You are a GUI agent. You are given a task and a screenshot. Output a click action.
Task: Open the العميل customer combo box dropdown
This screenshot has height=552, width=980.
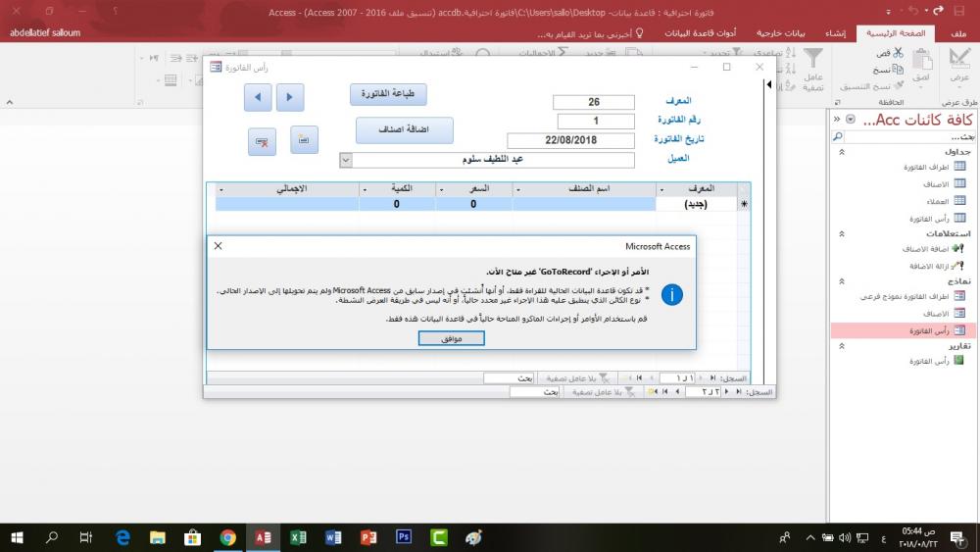pos(346,160)
